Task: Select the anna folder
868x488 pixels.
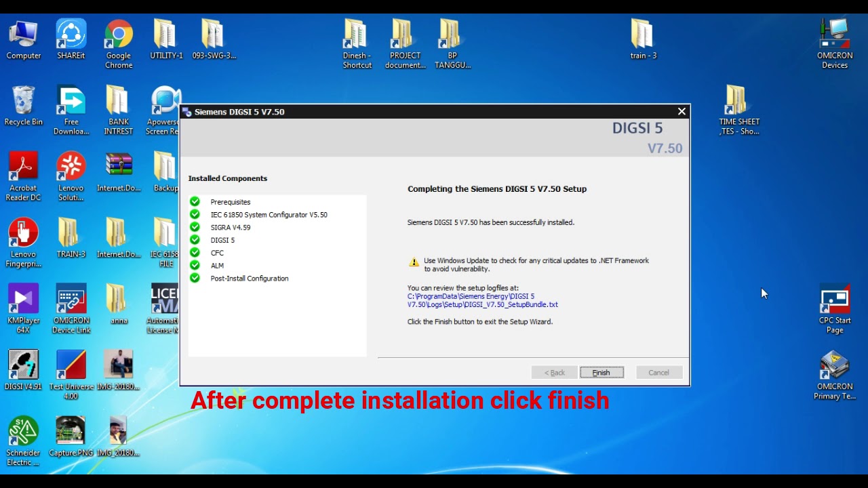Action: [x=119, y=305]
